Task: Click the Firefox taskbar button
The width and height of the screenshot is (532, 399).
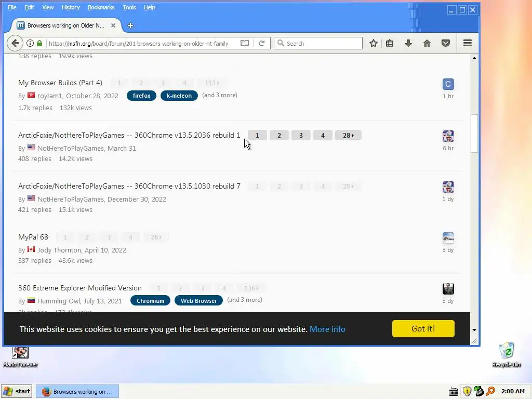Action: [77, 392]
